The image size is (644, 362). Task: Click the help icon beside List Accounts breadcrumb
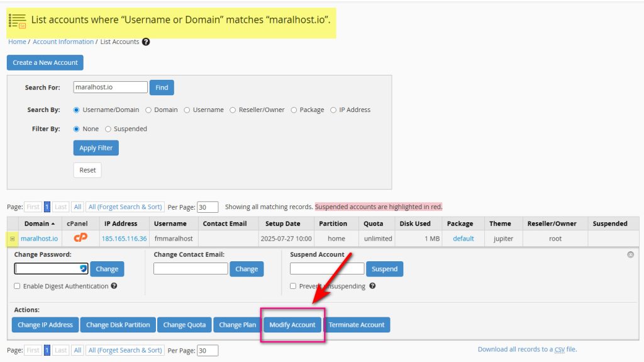pos(146,42)
